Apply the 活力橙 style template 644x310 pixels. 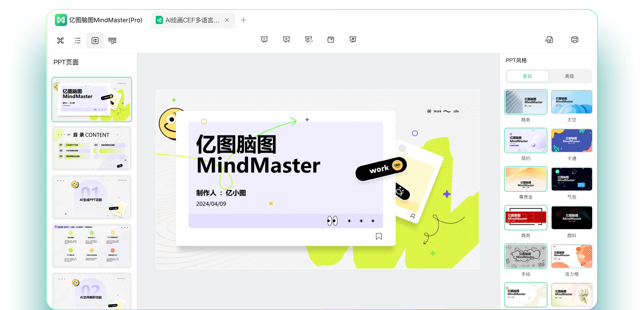572,256
